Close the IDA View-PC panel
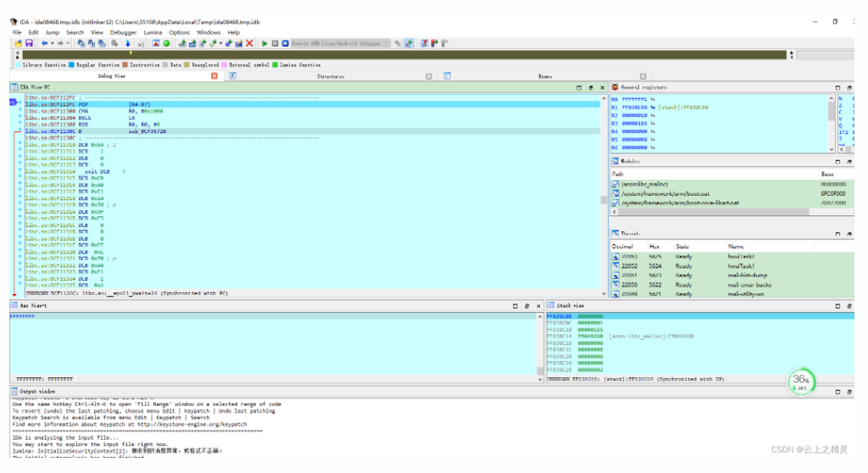 tap(603, 87)
